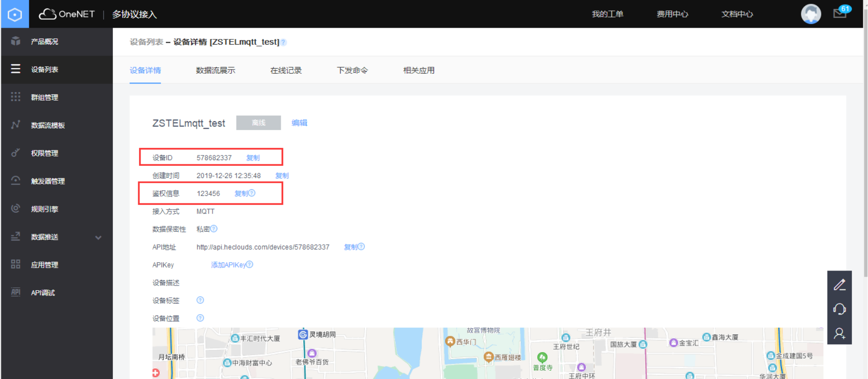This screenshot has width=868, height=379.
Task: Click the 数据推送 icon
Action: 16,236
